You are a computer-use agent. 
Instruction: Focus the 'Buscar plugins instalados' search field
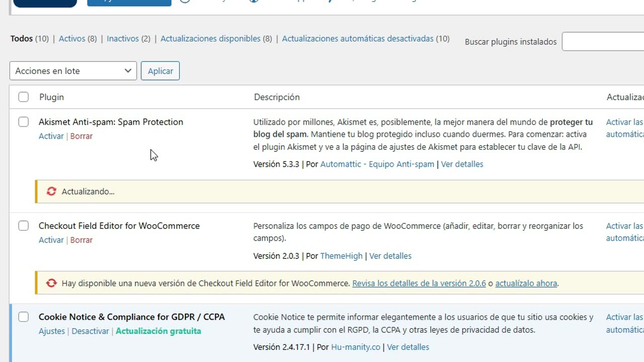click(x=603, y=42)
